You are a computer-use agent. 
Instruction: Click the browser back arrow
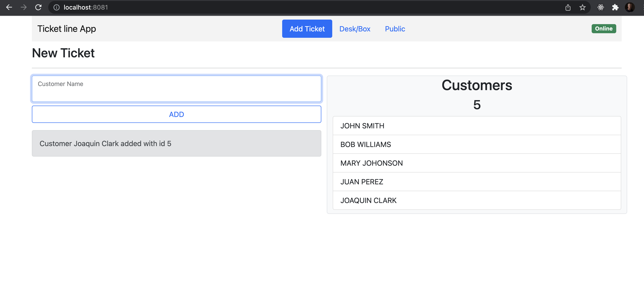coord(9,7)
